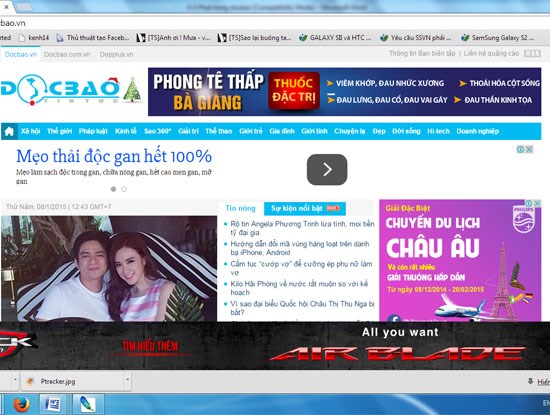
Task: Open the 'Giải trí' menu section
Action: point(188,131)
